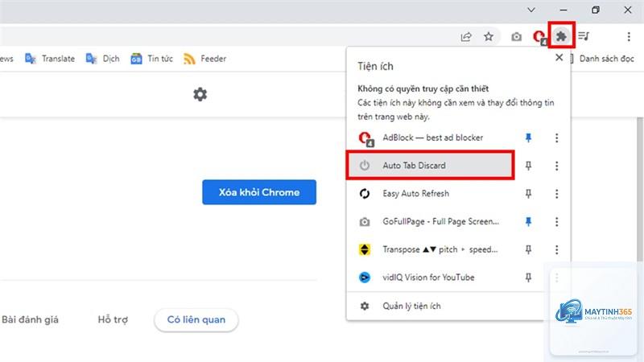Click the vidIQ blue play icon
Image resolution: width=644 pixels, height=362 pixels.
(365, 278)
